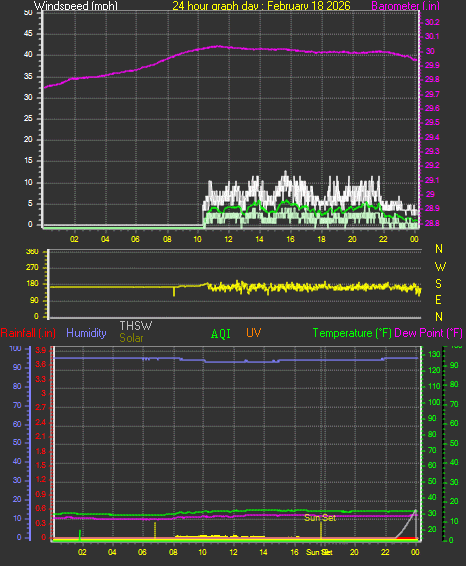Click hour "04" on the lower graph time axis
This screenshot has width=466, height=566.
112,552
